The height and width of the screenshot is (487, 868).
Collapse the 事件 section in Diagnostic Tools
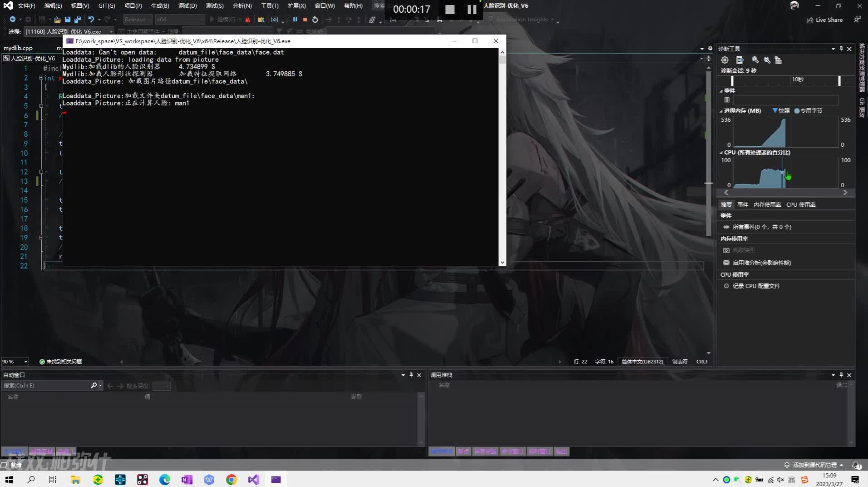click(x=722, y=90)
